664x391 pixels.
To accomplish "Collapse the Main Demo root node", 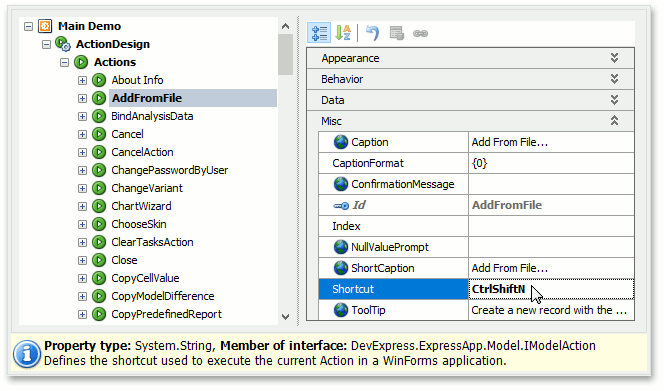I will point(28,27).
